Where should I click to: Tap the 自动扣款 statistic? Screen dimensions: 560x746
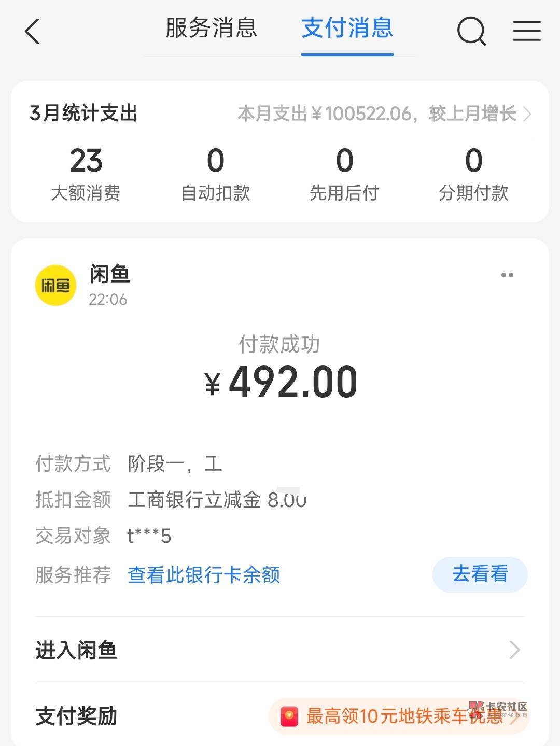(215, 174)
